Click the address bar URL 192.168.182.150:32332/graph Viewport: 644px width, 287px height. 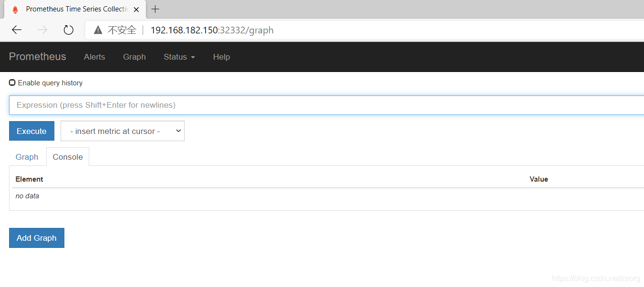point(212,30)
